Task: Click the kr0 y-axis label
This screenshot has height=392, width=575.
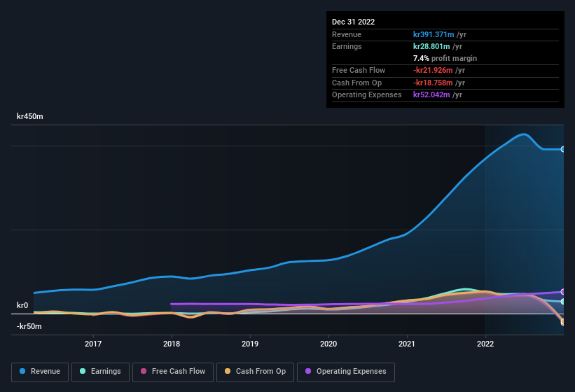Action: click(x=22, y=305)
